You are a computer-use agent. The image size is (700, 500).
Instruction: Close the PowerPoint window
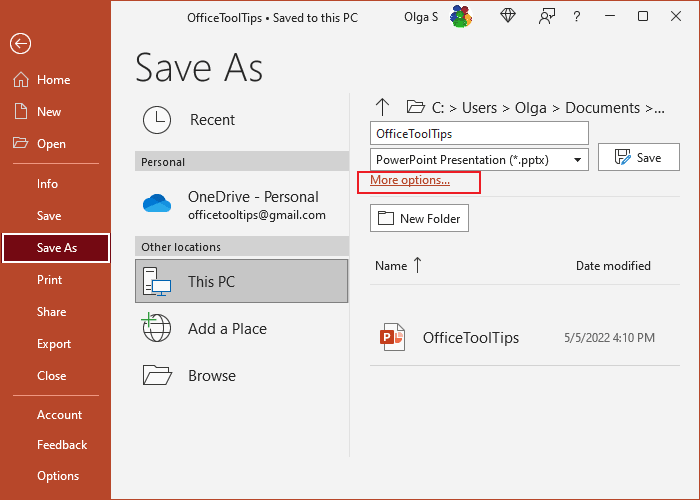point(676,17)
